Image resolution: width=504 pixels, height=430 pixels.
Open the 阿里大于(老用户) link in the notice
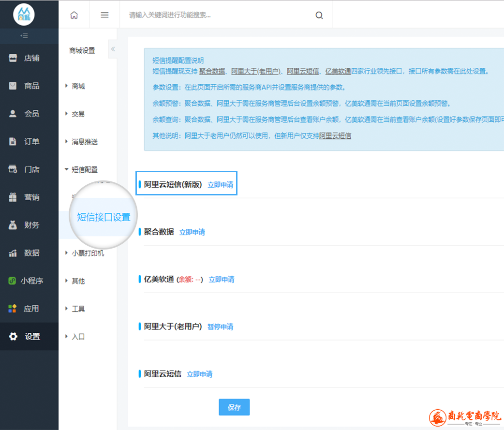point(256,71)
